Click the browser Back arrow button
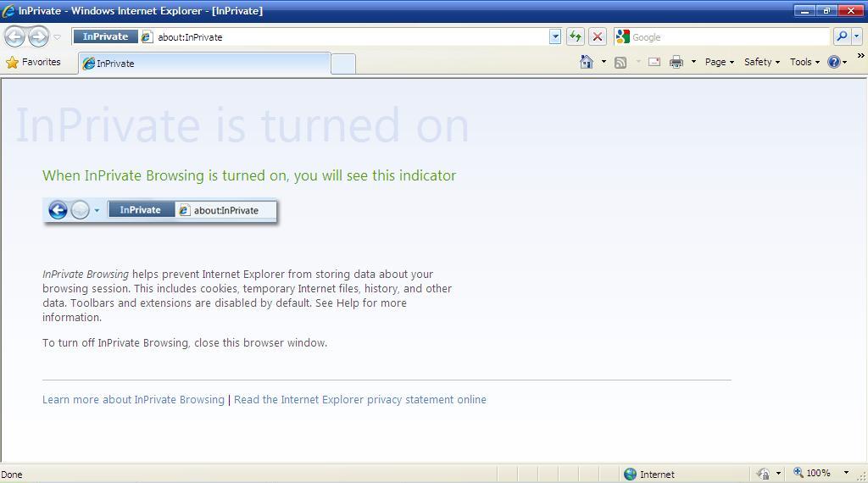The width and height of the screenshot is (868, 483). pos(15,37)
